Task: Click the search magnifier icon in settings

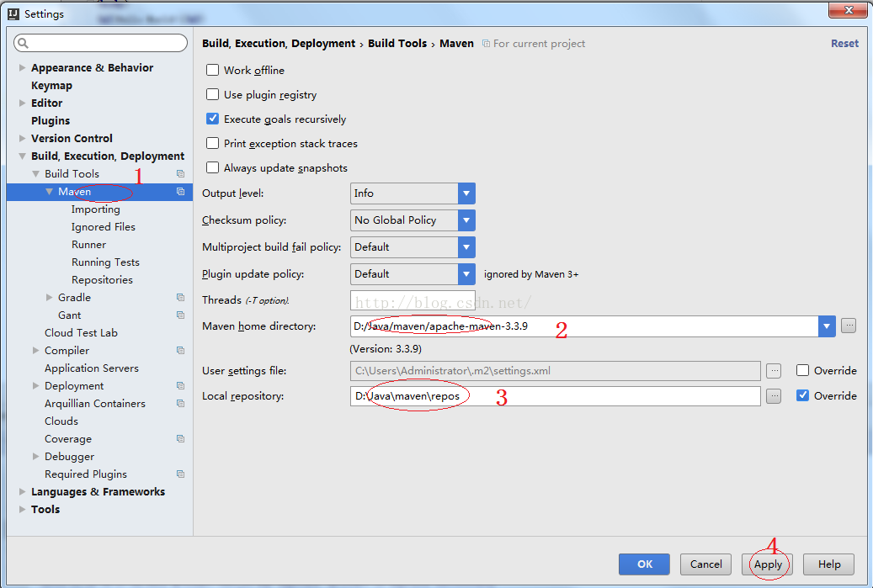Action: point(24,43)
